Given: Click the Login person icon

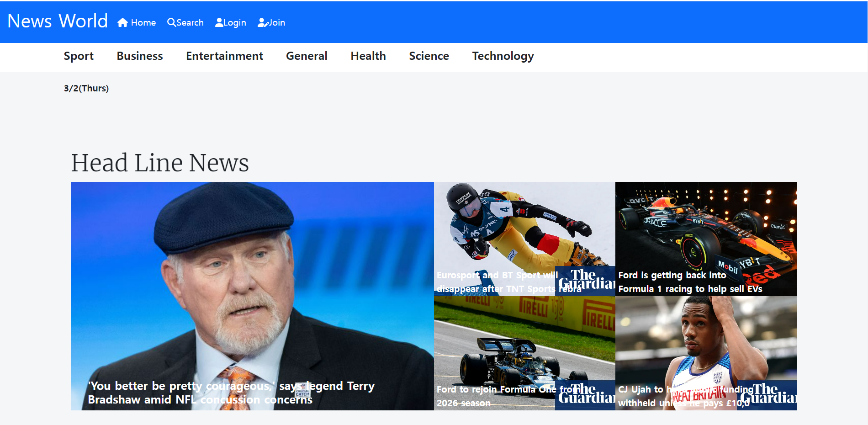Looking at the screenshot, I should [219, 22].
